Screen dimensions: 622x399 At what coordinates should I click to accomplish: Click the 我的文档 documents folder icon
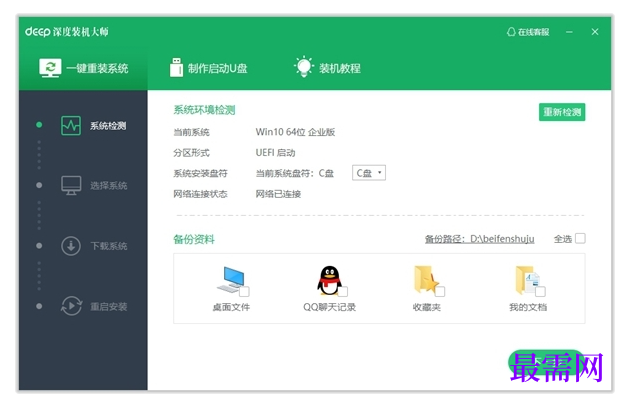tap(527, 280)
